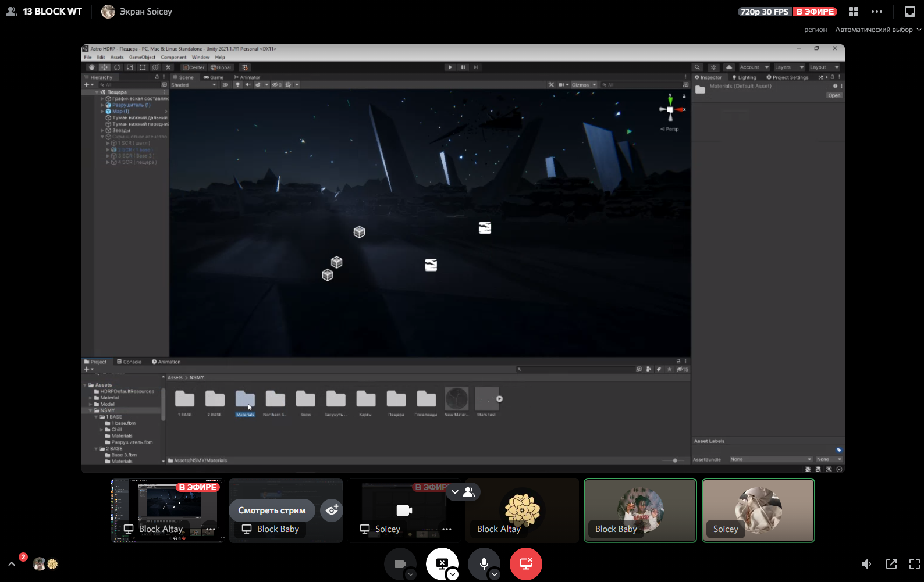Select Block Baby's avatar tile

coord(640,510)
